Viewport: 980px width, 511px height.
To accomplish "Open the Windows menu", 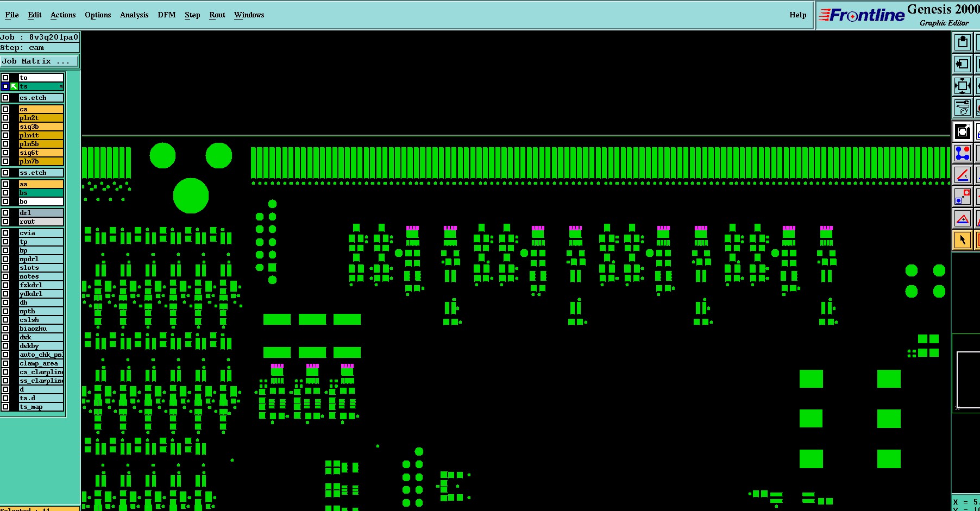I will coord(249,15).
